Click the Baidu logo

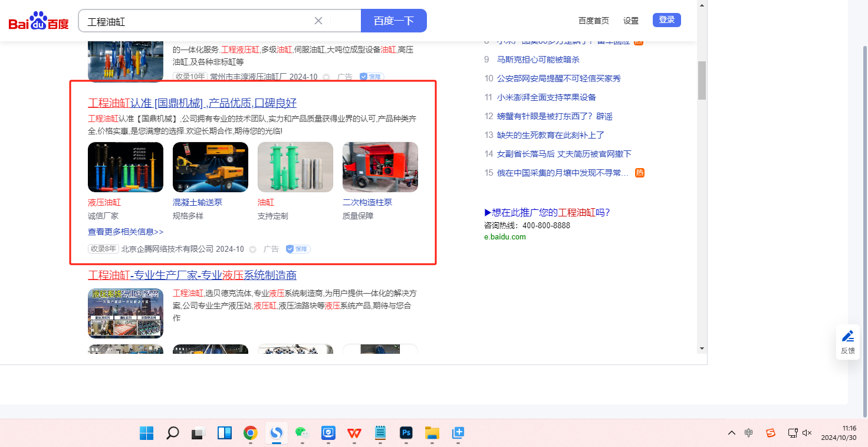pos(38,21)
